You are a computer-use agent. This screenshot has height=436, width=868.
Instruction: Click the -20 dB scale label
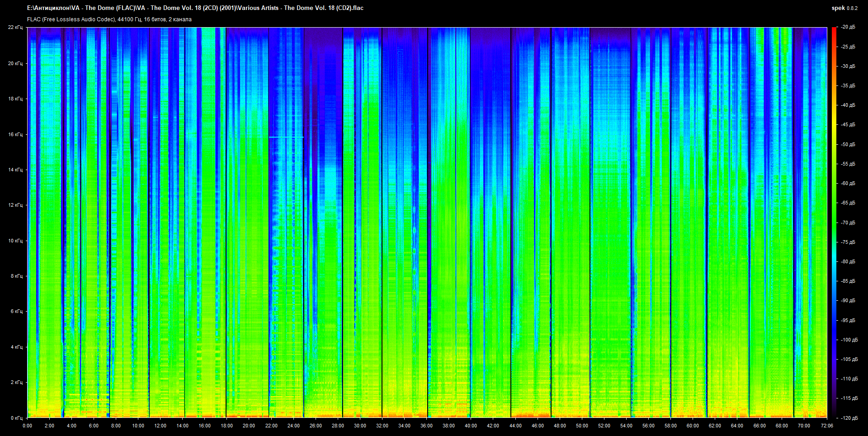[848, 27]
